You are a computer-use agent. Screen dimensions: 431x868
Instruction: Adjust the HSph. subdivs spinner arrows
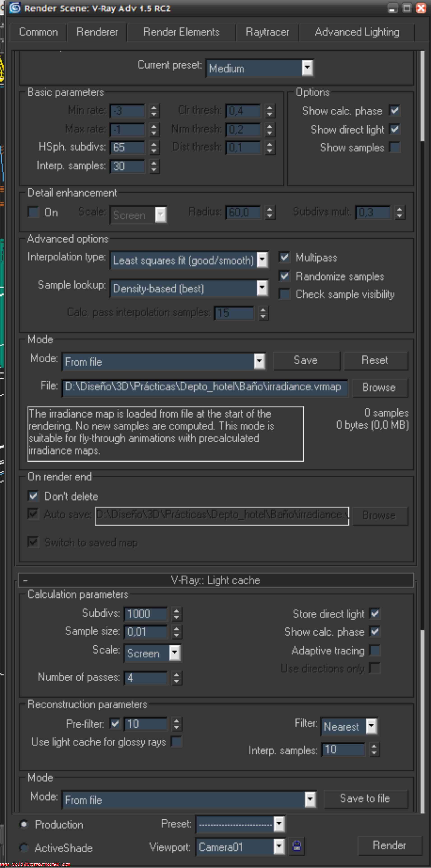click(154, 148)
